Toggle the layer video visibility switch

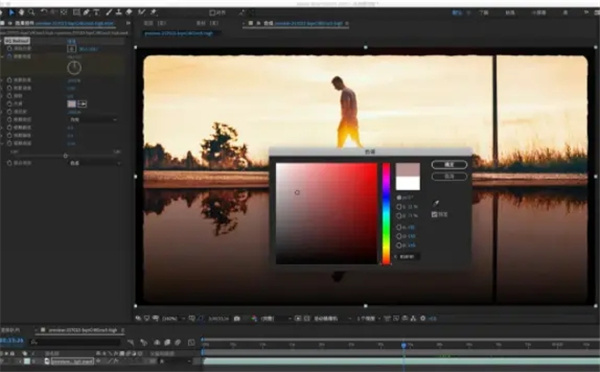(2, 361)
